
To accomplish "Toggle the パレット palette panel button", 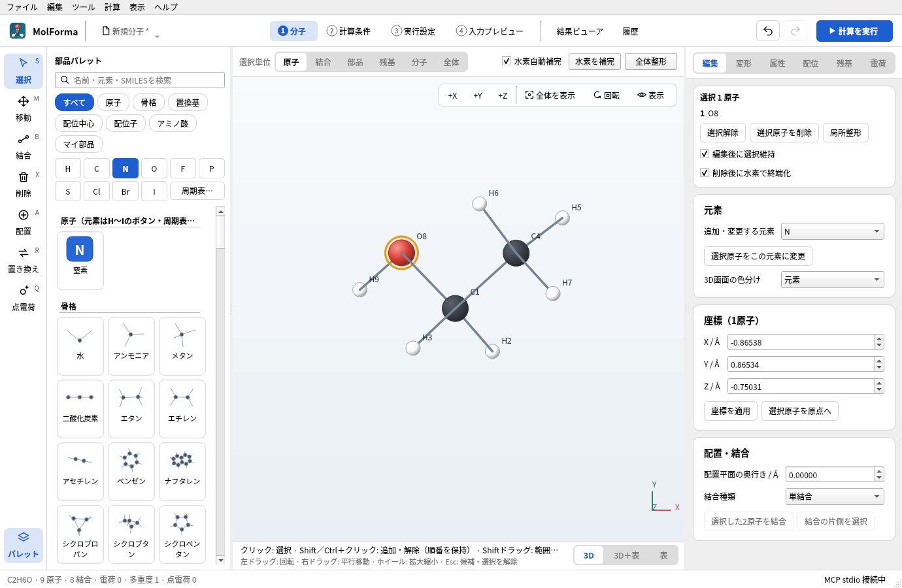I will 24,545.
